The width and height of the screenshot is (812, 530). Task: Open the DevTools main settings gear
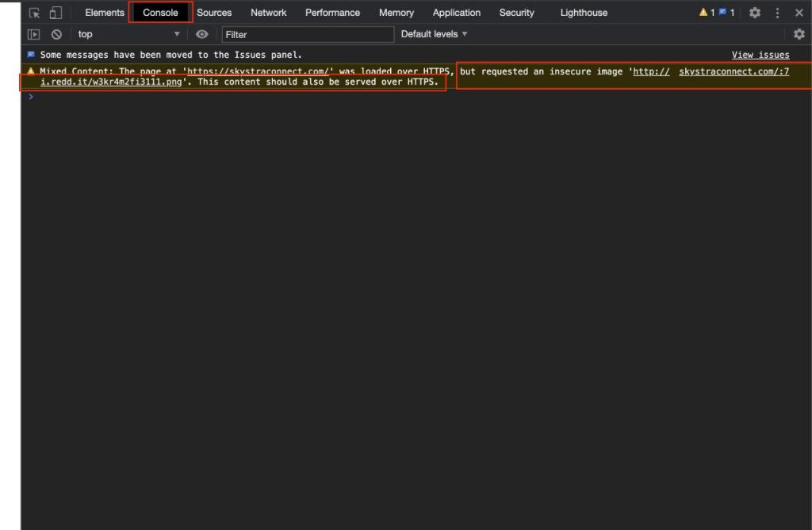pyautogui.click(x=755, y=13)
